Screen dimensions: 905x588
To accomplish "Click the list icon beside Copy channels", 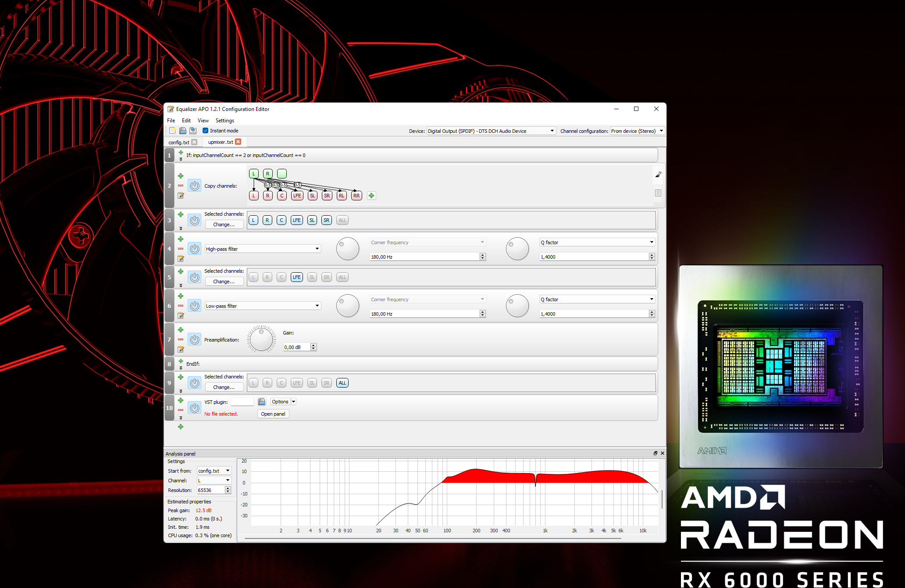I will [x=658, y=193].
